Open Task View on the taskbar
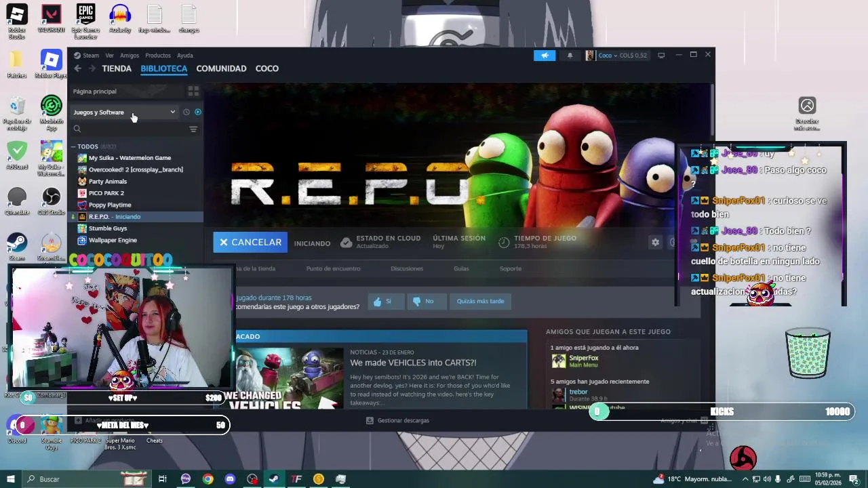The width and height of the screenshot is (868, 488). tap(163, 479)
